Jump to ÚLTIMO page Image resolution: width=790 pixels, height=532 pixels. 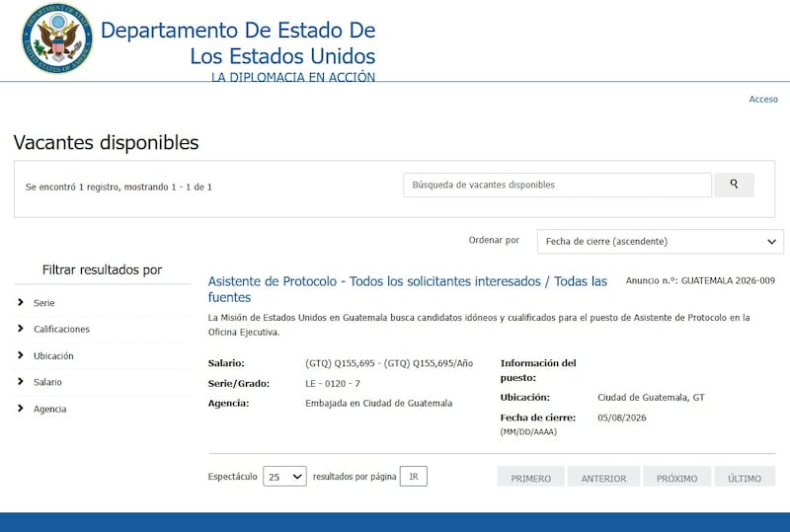[745, 478]
